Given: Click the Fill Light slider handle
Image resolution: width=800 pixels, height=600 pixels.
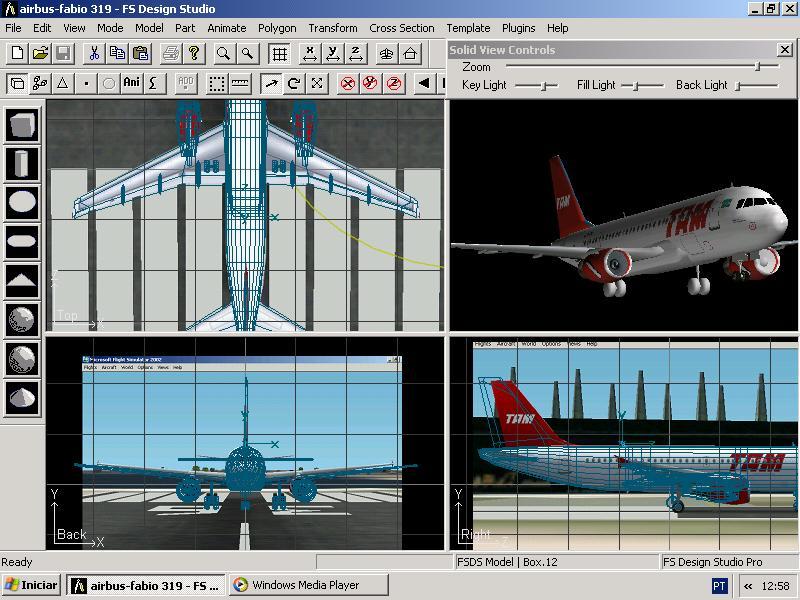Looking at the screenshot, I should pos(636,86).
